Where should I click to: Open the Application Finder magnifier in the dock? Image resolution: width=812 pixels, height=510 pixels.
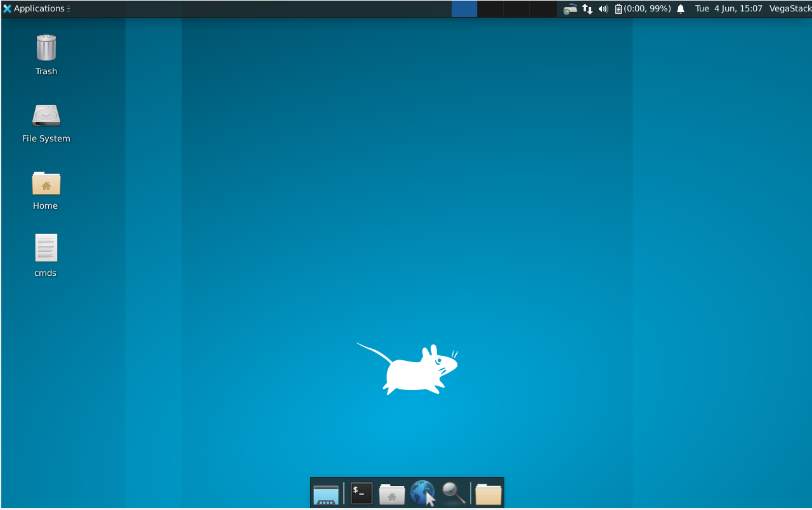[453, 493]
